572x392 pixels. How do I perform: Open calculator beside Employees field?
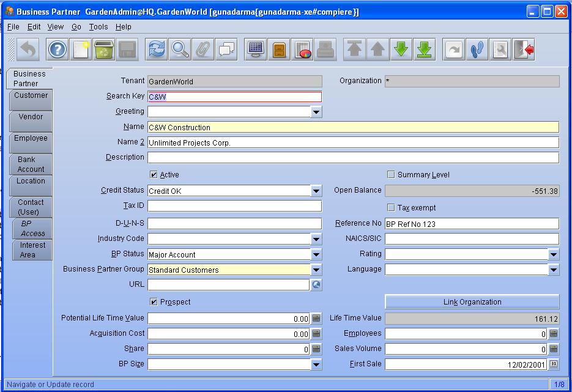[x=554, y=334]
